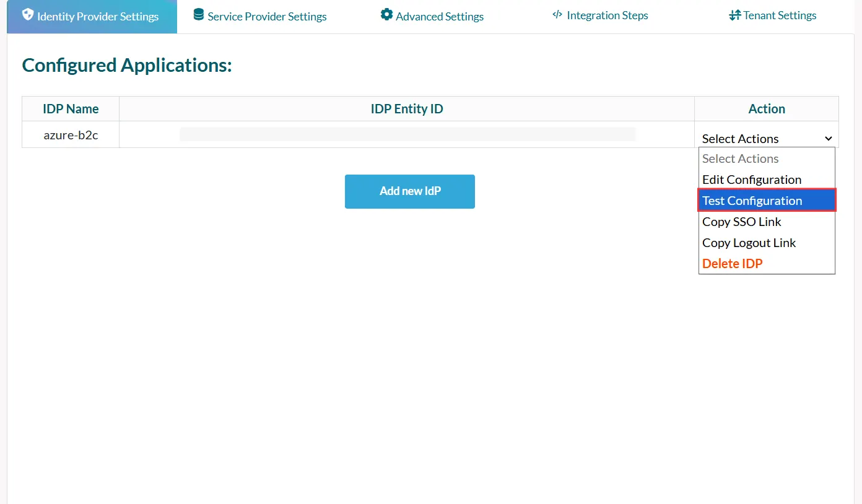
Task: Select Test Configuration for azure-b2c
Action: [752, 200]
